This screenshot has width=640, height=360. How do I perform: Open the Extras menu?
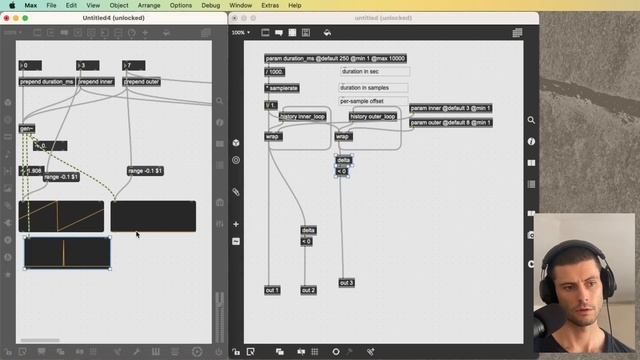click(270, 5)
